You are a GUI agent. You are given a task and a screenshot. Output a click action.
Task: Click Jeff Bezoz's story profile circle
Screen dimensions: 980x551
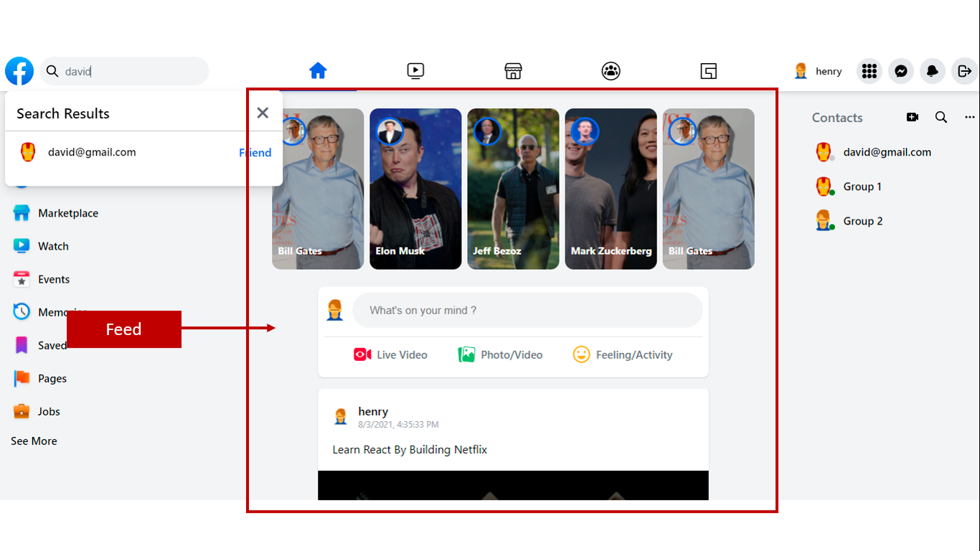point(487,131)
